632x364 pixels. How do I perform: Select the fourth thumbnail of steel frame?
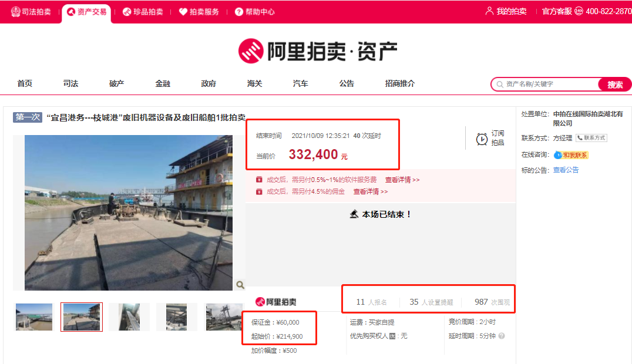pos(177,317)
